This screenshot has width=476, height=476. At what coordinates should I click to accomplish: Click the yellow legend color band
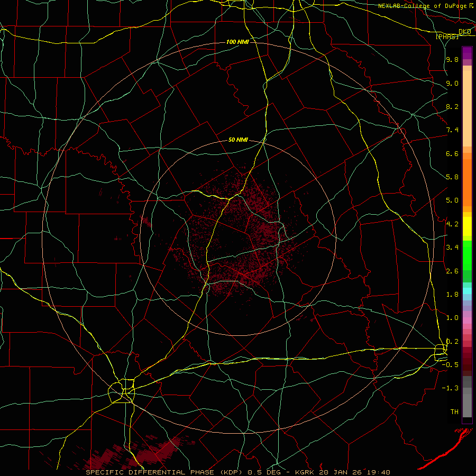[x=467, y=226]
